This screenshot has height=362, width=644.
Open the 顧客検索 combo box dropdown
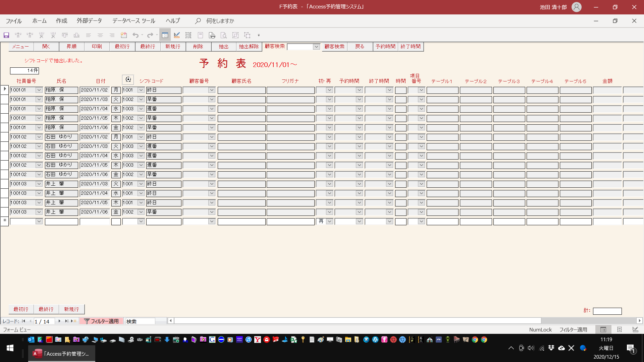click(x=316, y=47)
